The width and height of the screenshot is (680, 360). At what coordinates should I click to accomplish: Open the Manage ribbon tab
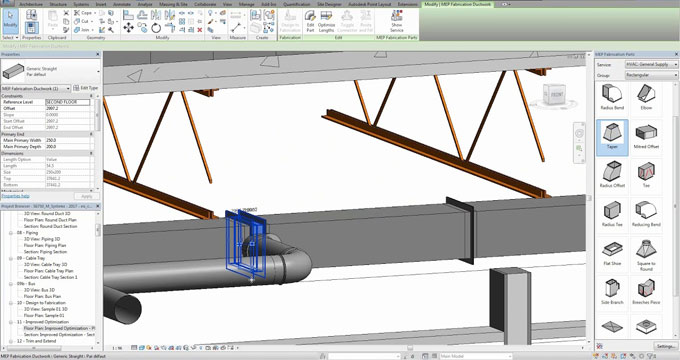[246, 4]
